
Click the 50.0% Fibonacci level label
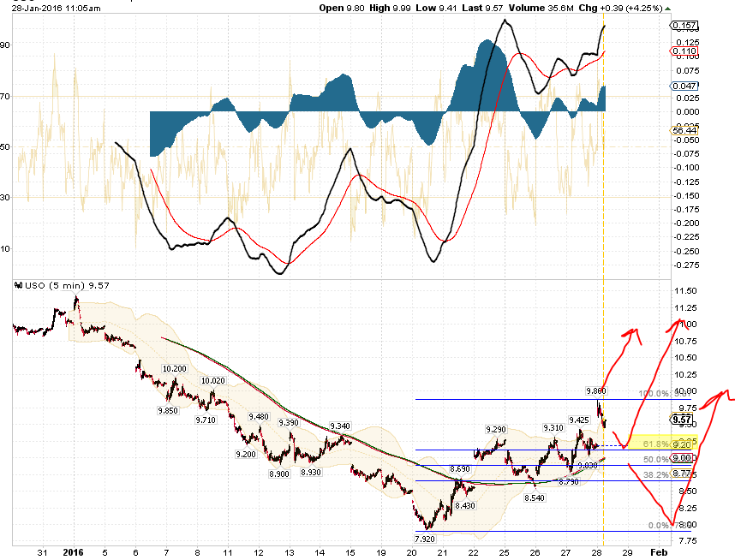pos(656,459)
